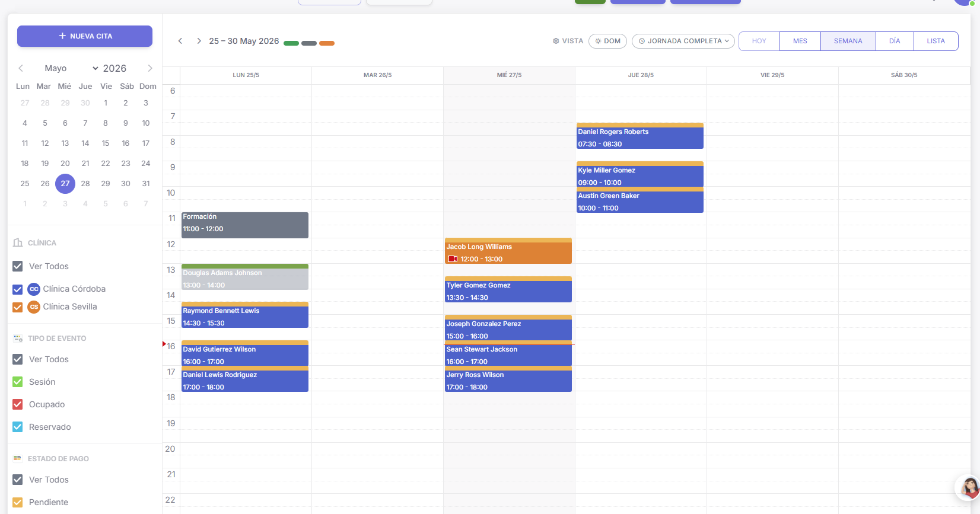Toggle the Pendiente payment checkbox
Viewport: 980px width, 514px height.
18,502
